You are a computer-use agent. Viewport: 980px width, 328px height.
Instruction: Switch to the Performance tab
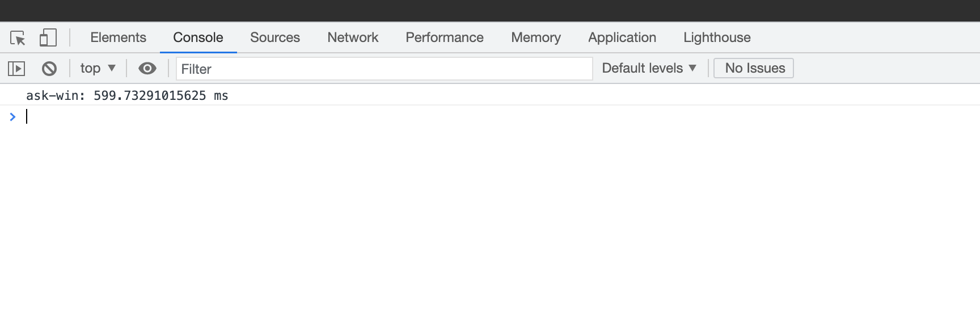pyautogui.click(x=445, y=38)
